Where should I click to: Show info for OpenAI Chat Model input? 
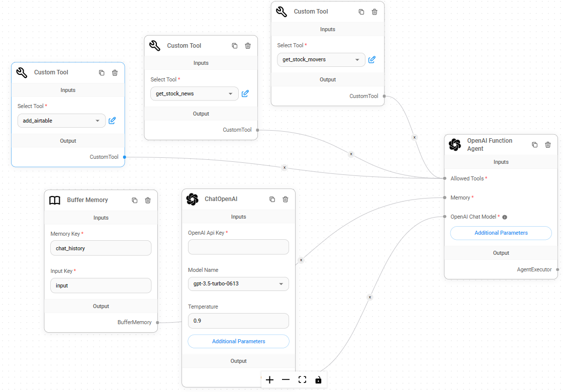pyautogui.click(x=505, y=217)
